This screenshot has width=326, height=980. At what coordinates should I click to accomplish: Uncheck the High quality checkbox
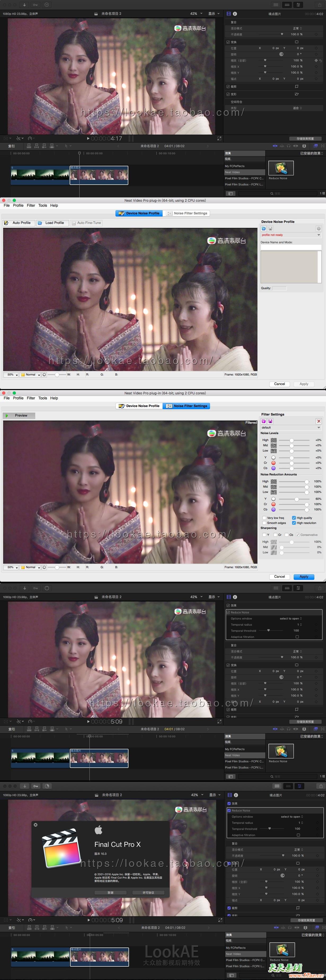click(x=294, y=518)
